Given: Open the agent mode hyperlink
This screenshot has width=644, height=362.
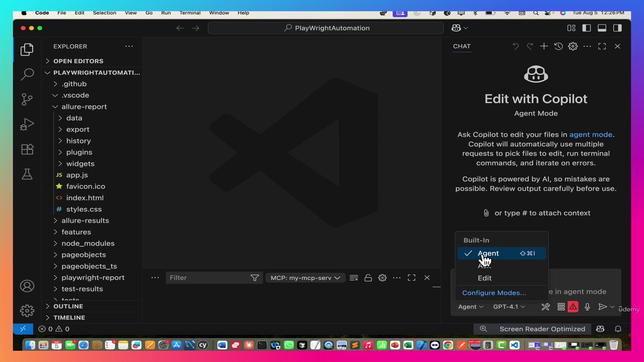Looking at the screenshot, I should tap(591, 134).
